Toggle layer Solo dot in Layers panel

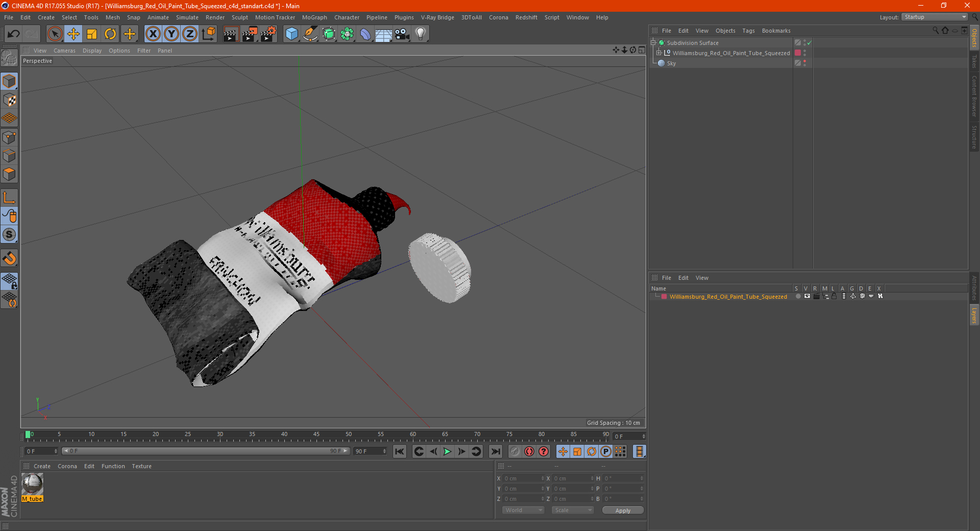click(798, 297)
